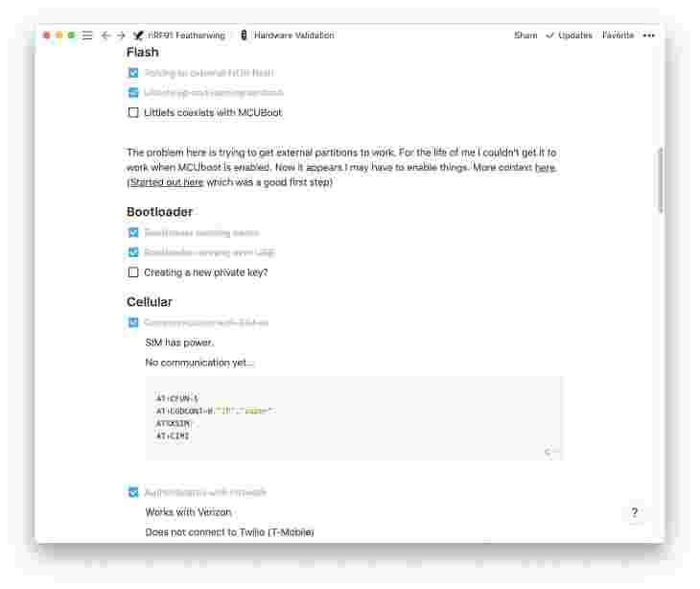Open the help question mark button
This screenshot has width=700, height=589.
[635, 512]
